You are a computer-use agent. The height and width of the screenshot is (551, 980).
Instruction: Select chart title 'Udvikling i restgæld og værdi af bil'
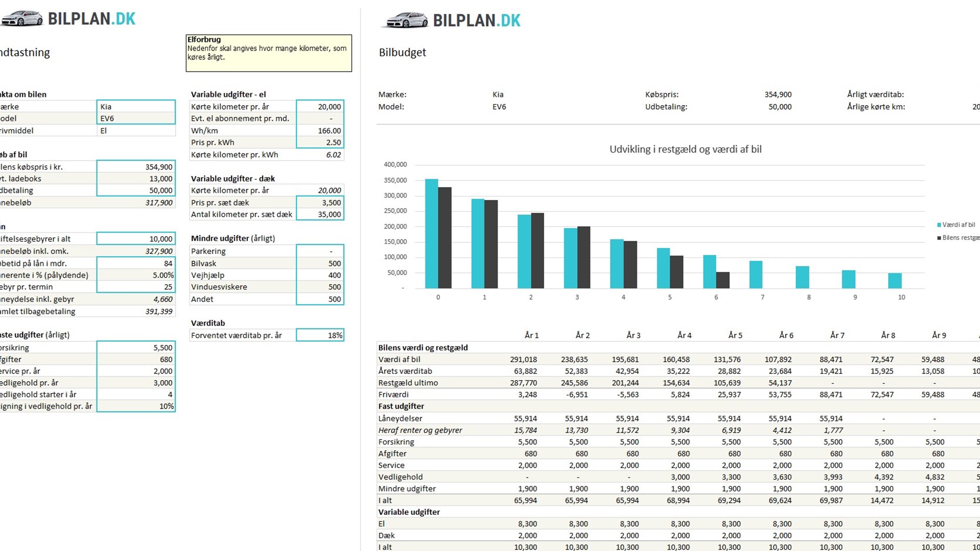tap(685, 149)
